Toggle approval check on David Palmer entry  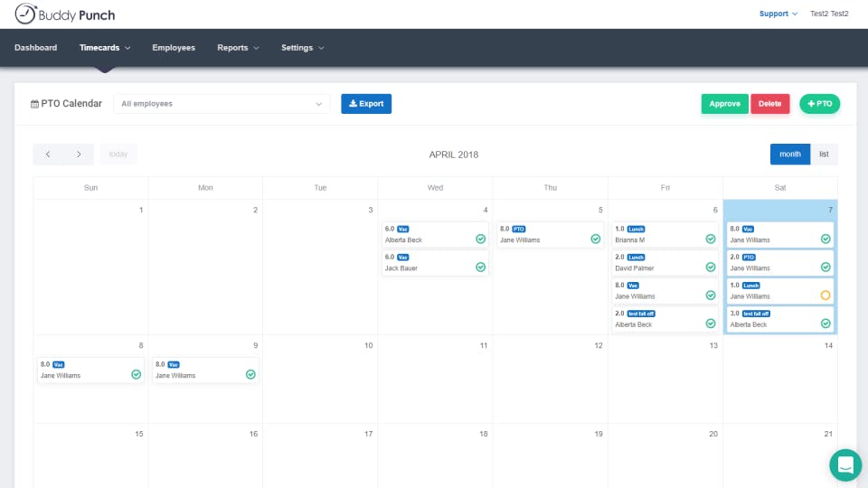711,267
